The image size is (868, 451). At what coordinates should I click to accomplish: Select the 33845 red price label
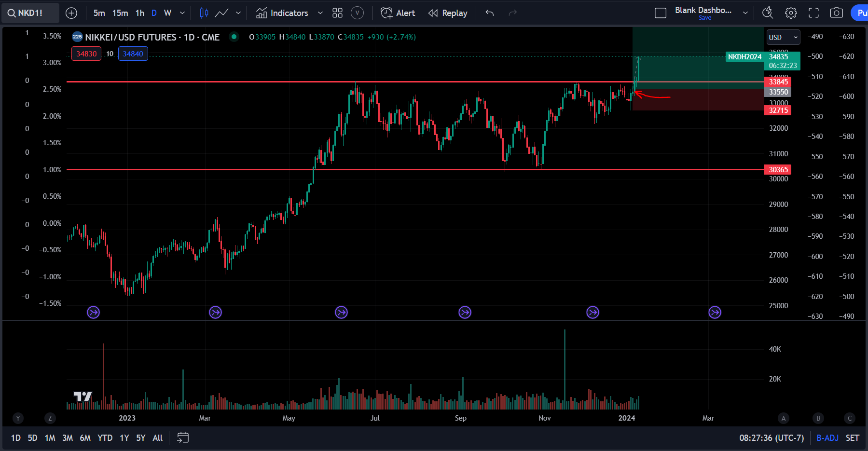tap(778, 82)
